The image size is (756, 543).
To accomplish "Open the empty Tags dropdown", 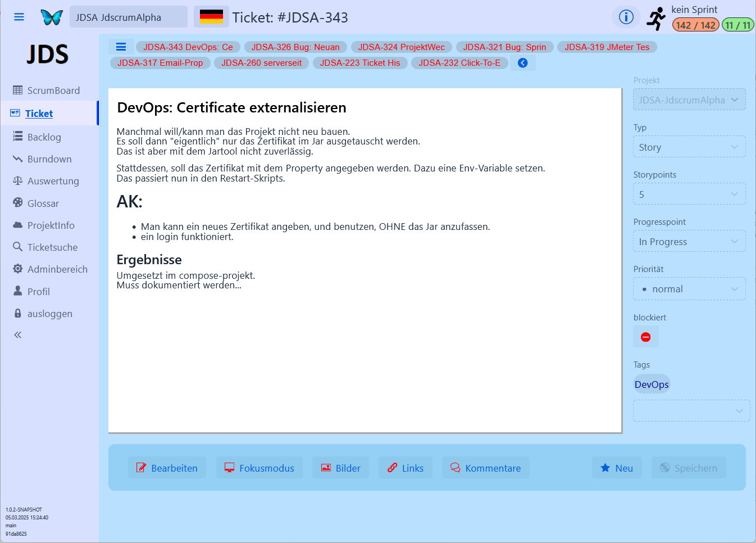I will 691,411.
